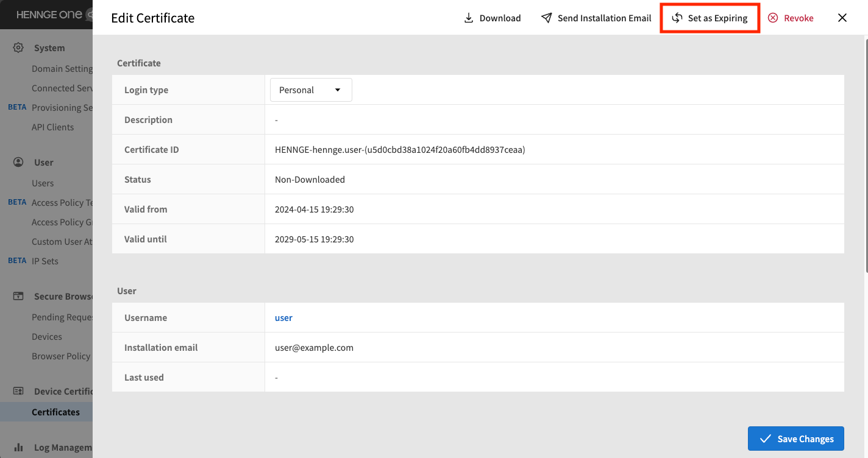
Task: Click the BETA badge beside Provisioning Settings
Action: [17, 107]
